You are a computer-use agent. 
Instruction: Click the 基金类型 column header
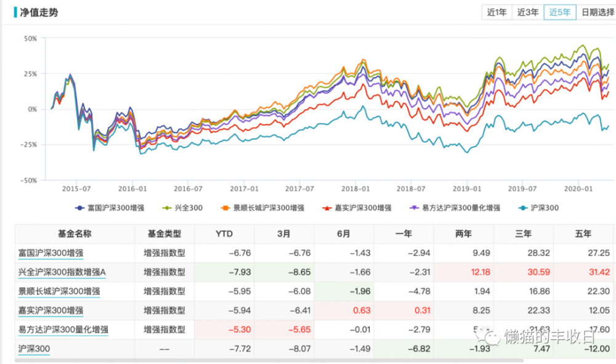[163, 234]
